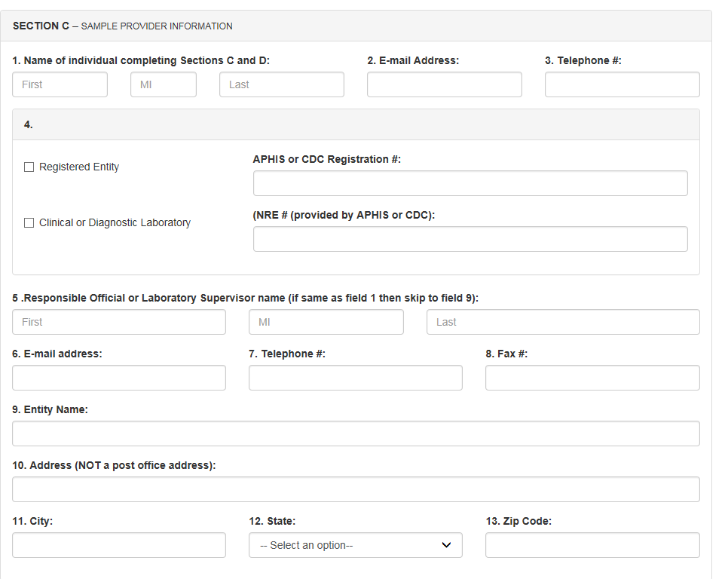Image resolution: width=728 pixels, height=579 pixels.
Task: Click the Telephone # field for item 7
Action: tap(355, 378)
